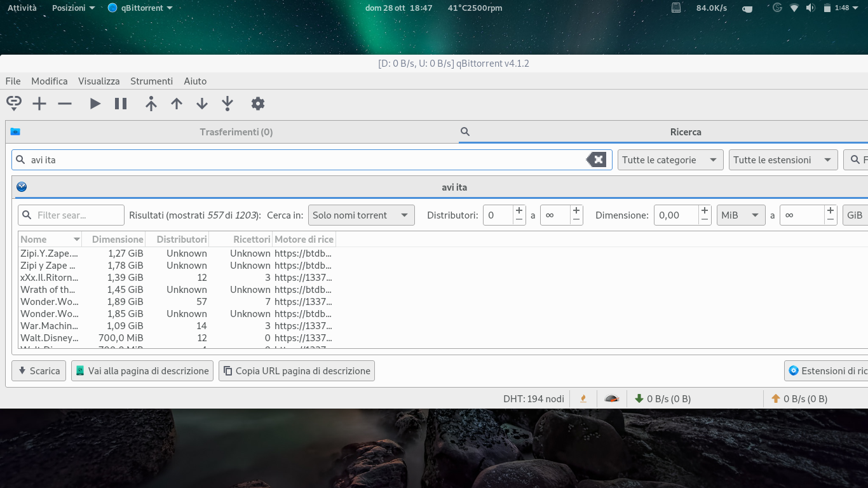Open the Strumenti menu
Image resolution: width=868 pixels, height=488 pixels.
(151, 81)
